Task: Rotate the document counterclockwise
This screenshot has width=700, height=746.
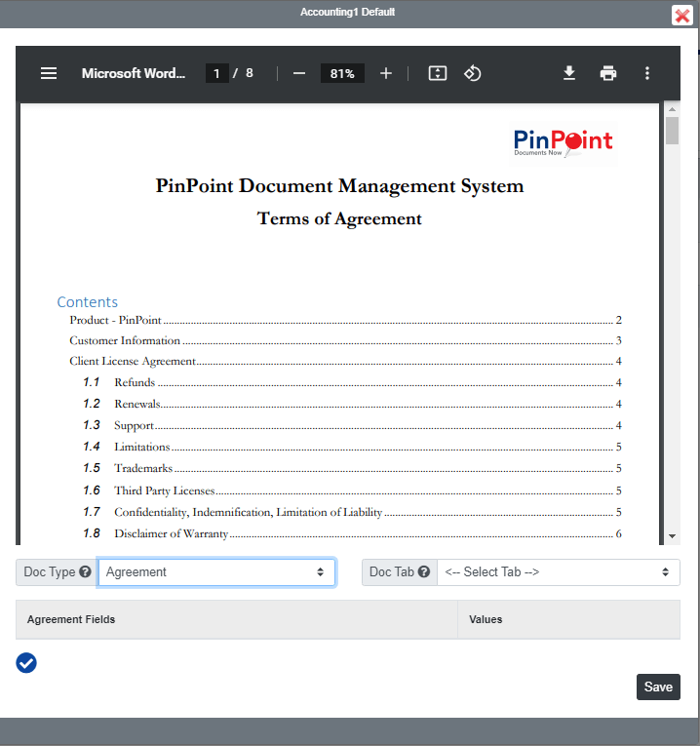Action: click(x=472, y=73)
